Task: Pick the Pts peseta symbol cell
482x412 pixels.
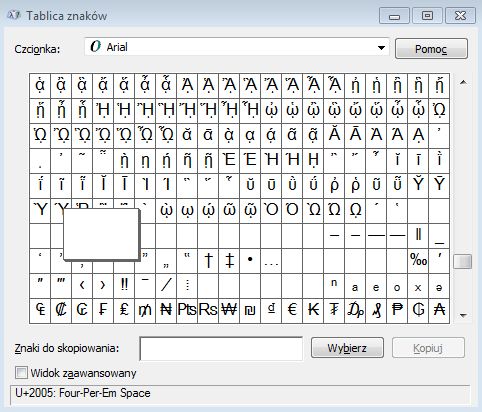Action: pyautogui.click(x=187, y=310)
